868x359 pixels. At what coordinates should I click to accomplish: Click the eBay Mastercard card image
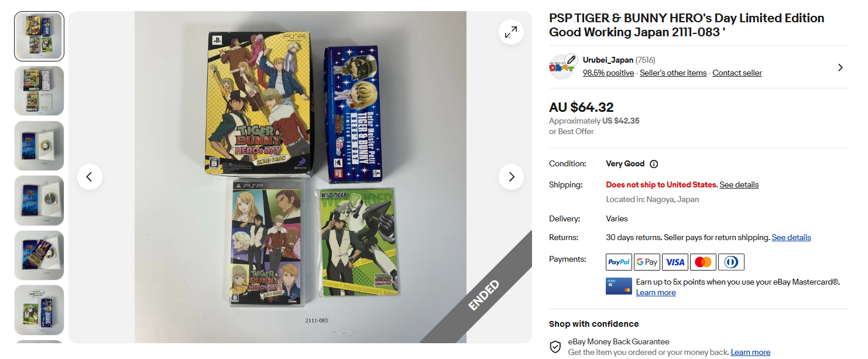619,286
